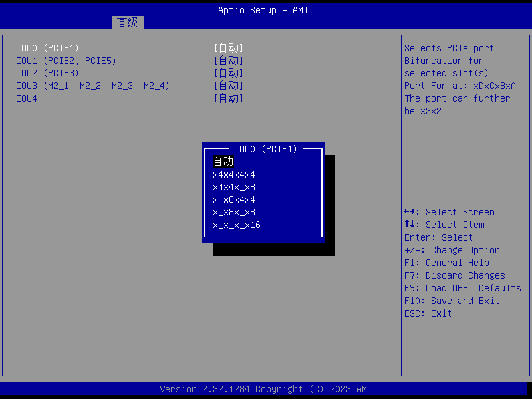Viewport: 532px width, 399px height.
Task: Open the IOU1 [自动] value field
Action: pyautogui.click(x=229, y=61)
